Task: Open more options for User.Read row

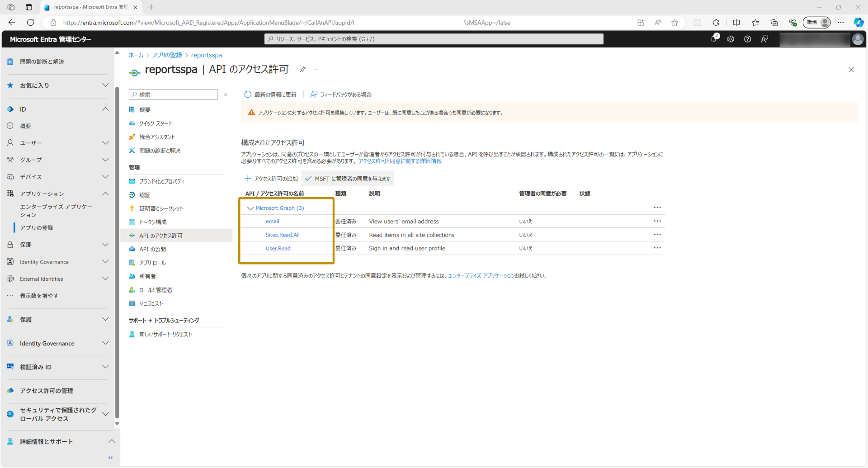Action: [x=657, y=248]
